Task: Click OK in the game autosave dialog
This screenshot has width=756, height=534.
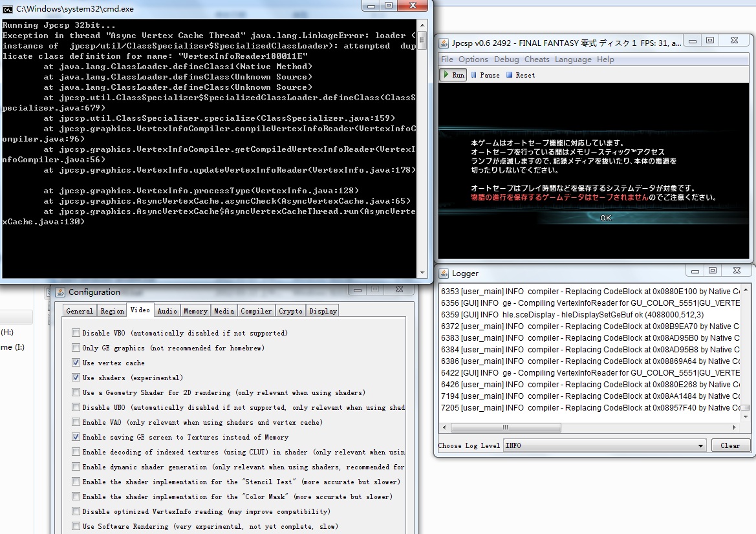Action: click(x=605, y=218)
